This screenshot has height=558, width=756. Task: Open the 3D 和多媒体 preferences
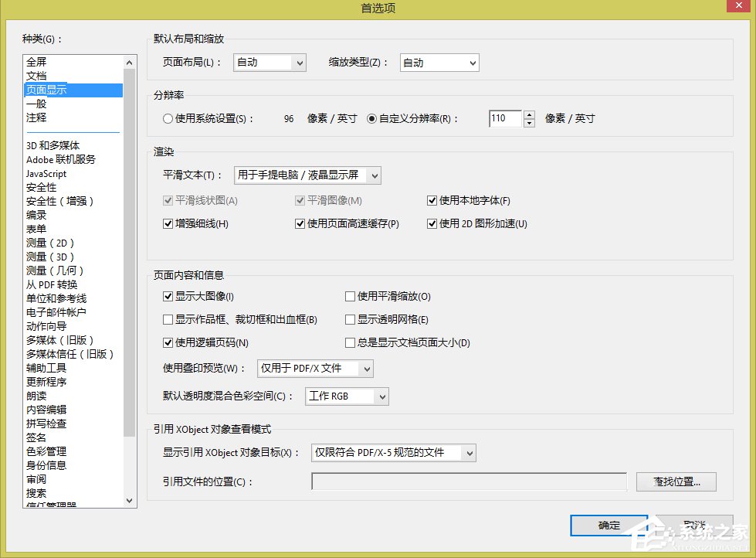[x=48, y=145]
